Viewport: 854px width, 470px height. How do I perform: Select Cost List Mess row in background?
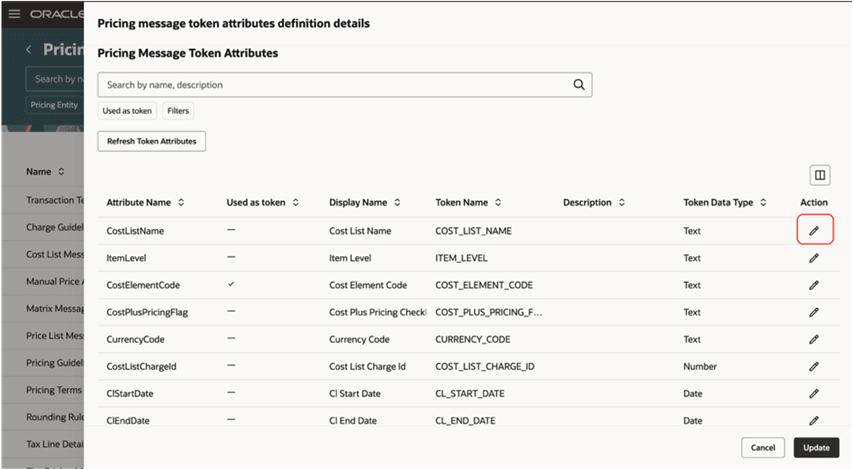pos(54,254)
